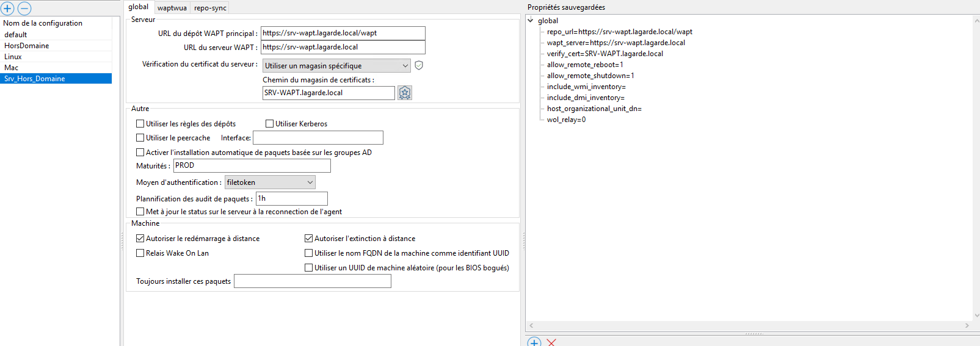Image resolution: width=980 pixels, height=346 pixels.
Task: Enable Utiliser Kerberos checkbox
Action: tap(270, 124)
